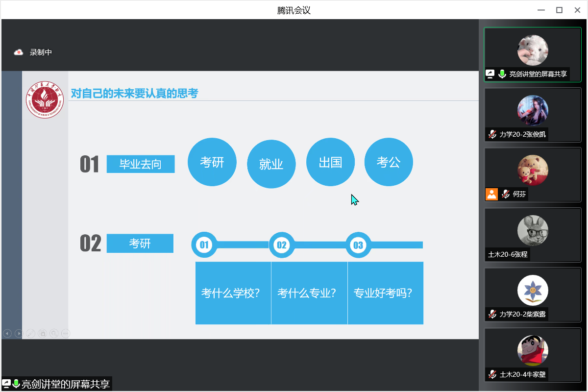The image size is (588, 392).
Task: Click the step 03 timeline marker
Action: (358, 245)
